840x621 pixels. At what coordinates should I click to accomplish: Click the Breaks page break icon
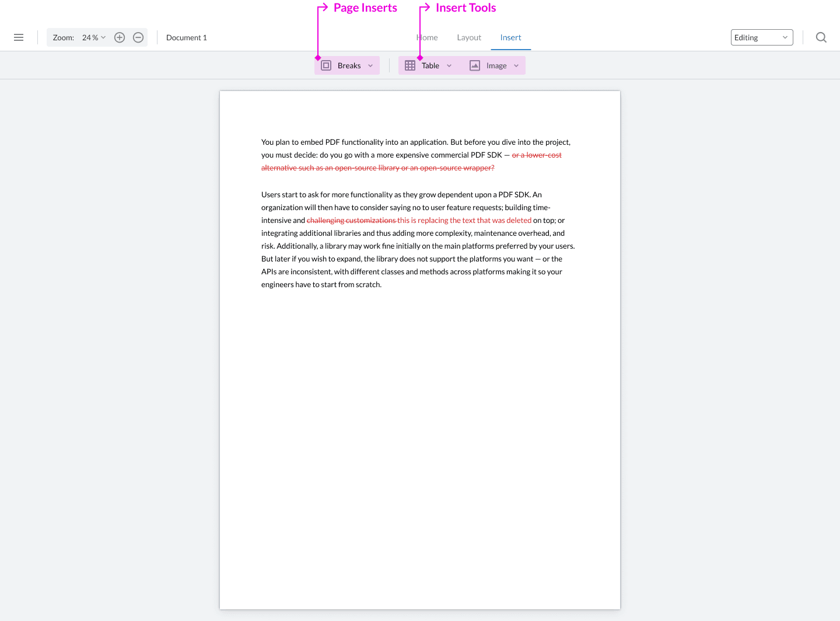pos(325,65)
